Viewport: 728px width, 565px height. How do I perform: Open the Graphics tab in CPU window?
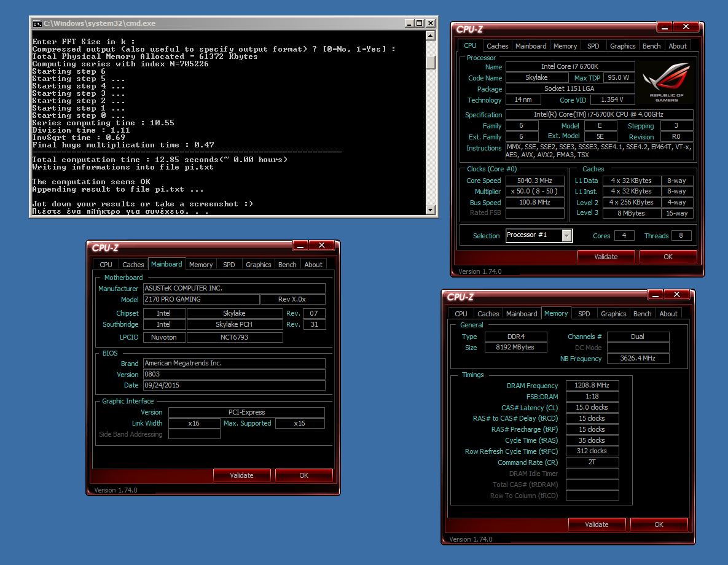tap(622, 46)
